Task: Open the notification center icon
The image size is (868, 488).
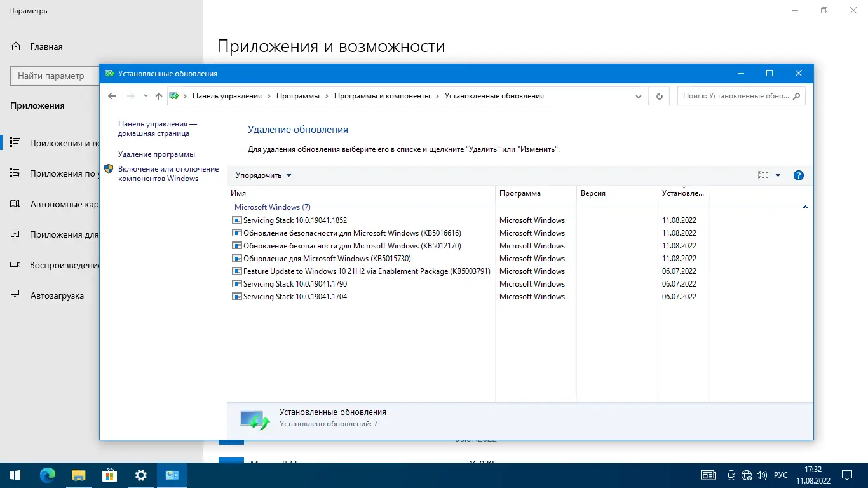Action: 847,475
